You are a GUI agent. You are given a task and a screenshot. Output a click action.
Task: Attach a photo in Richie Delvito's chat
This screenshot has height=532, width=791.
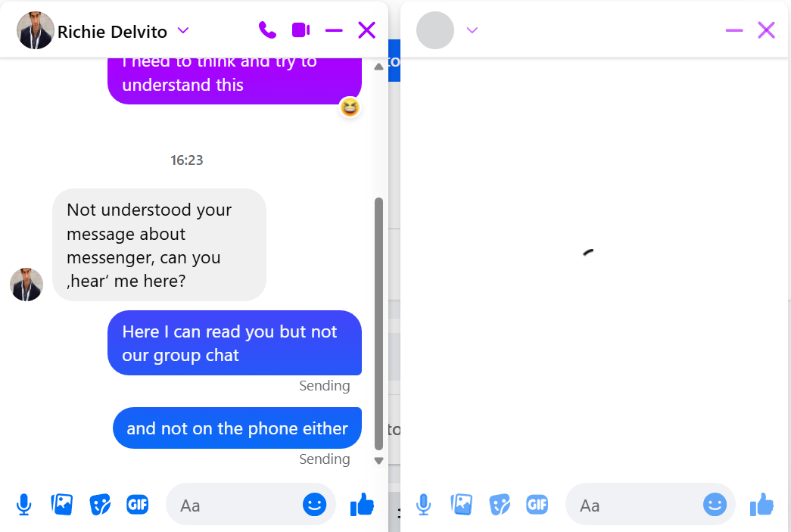(61, 504)
